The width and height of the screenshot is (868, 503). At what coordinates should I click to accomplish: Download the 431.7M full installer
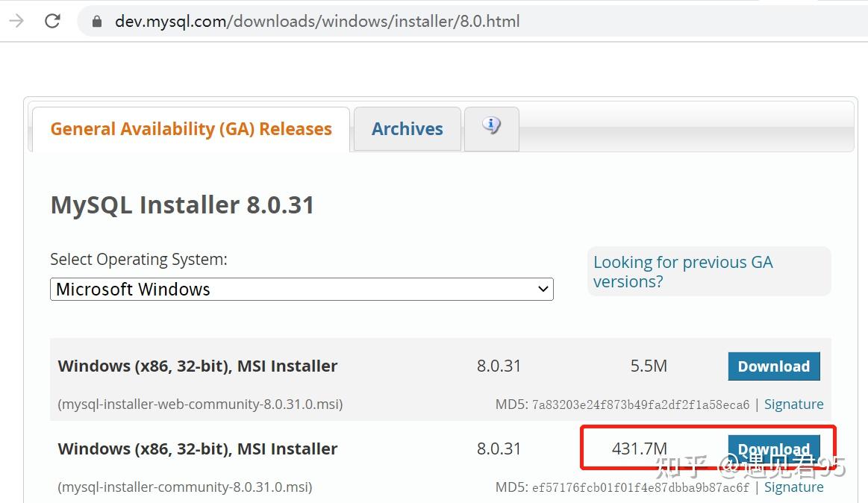click(775, 449)
